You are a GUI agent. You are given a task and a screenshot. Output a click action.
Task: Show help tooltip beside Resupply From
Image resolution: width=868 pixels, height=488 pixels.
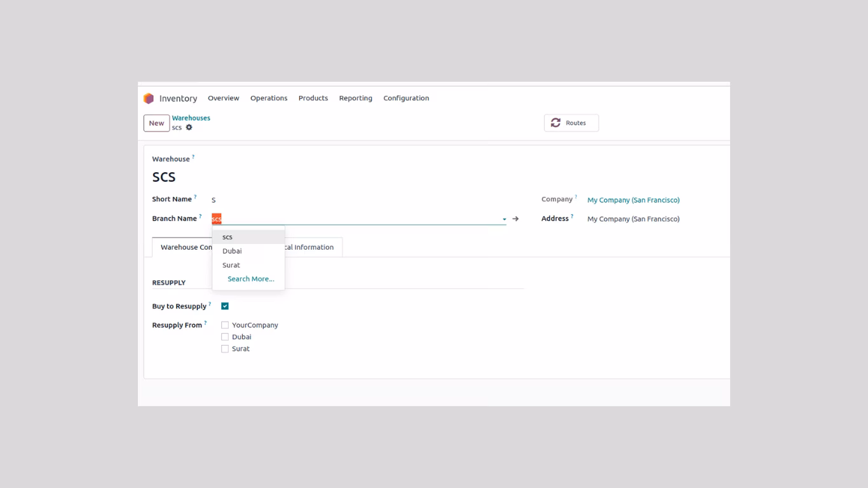205,323
